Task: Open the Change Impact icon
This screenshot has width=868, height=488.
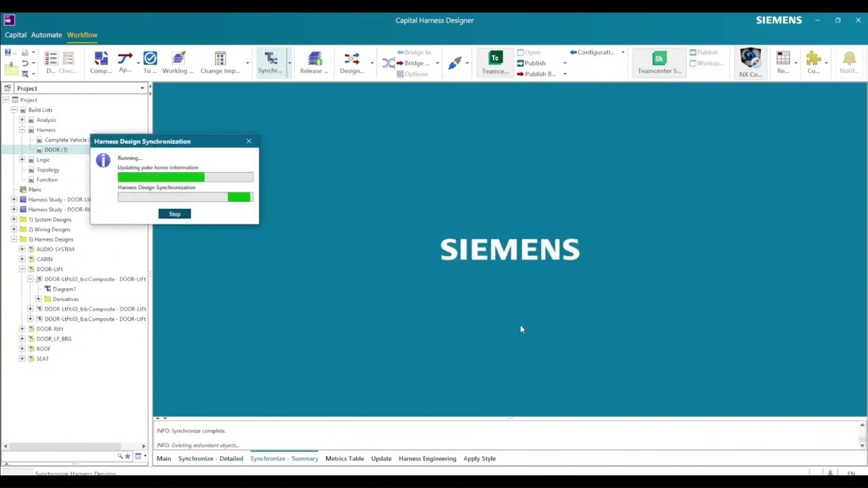Action: click(220, 59)
